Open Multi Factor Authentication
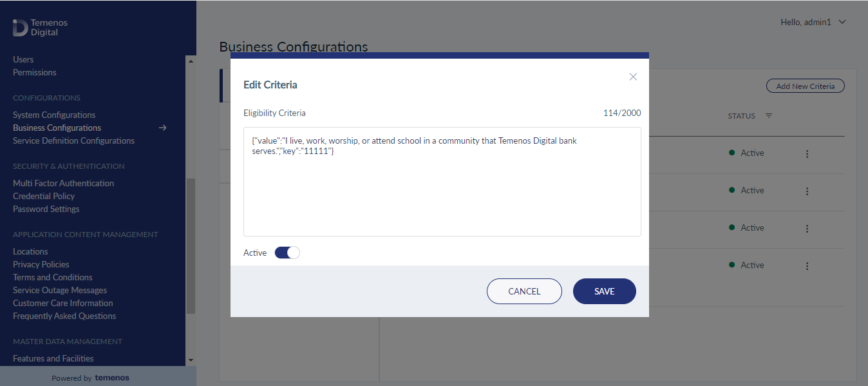The image size is (868, 386). [64, 183]
